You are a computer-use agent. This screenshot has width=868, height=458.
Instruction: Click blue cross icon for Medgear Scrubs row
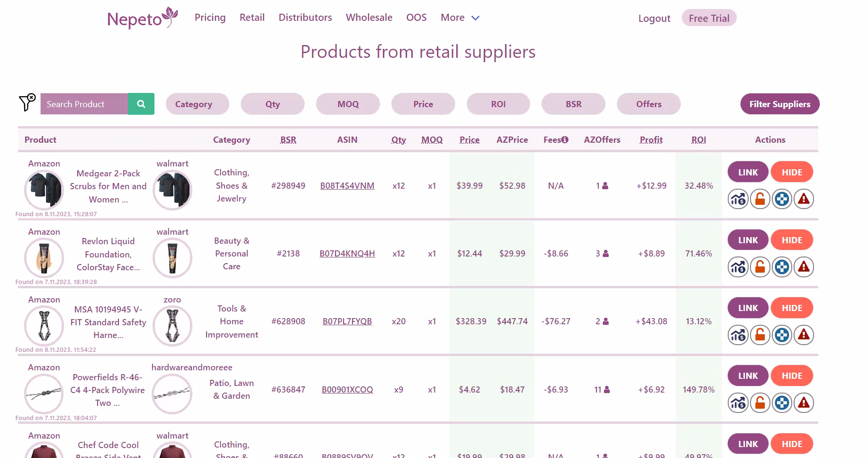(x=782, y=199)
